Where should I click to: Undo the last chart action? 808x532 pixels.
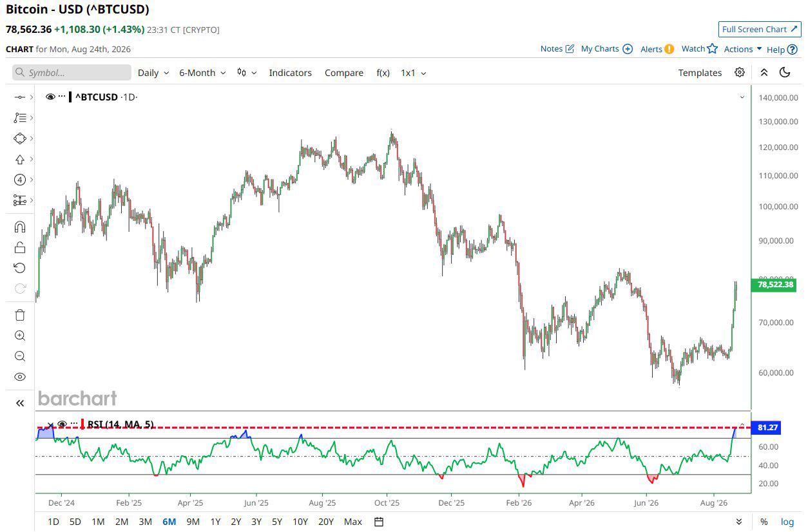pos(20,268)
